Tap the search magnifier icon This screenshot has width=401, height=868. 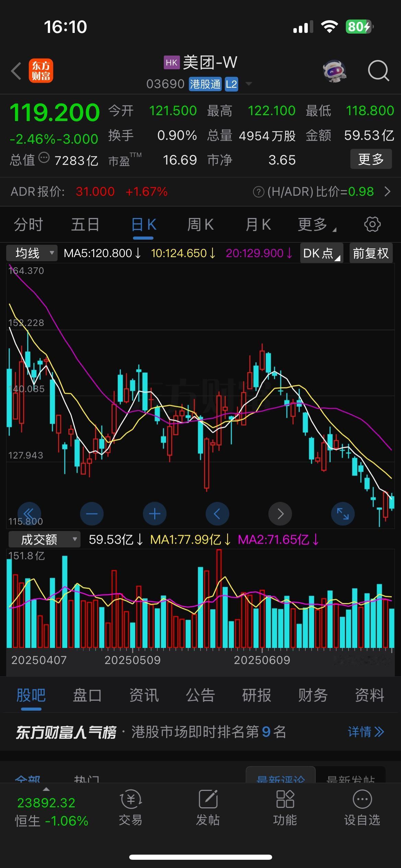378,71
